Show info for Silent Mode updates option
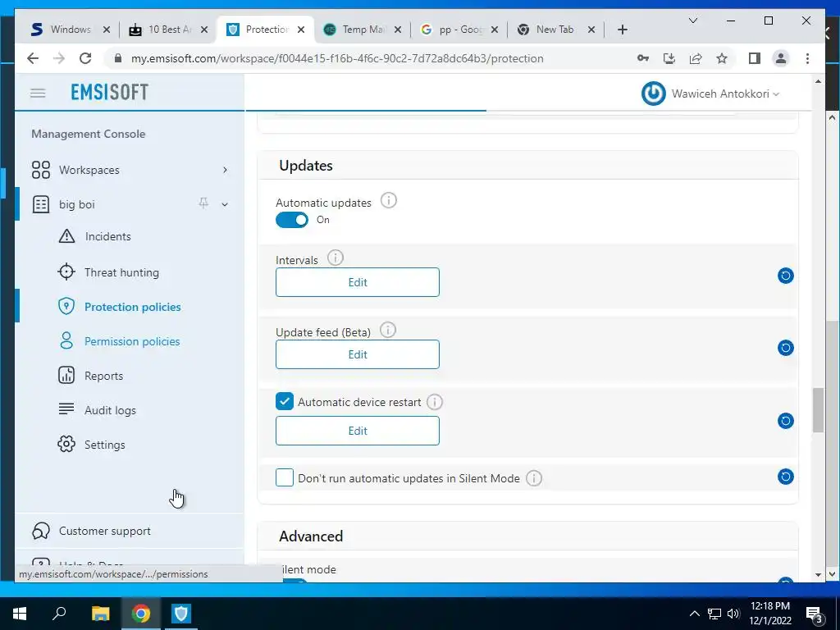This screenshot has width=840, height=630. click(x=533, y=478)
